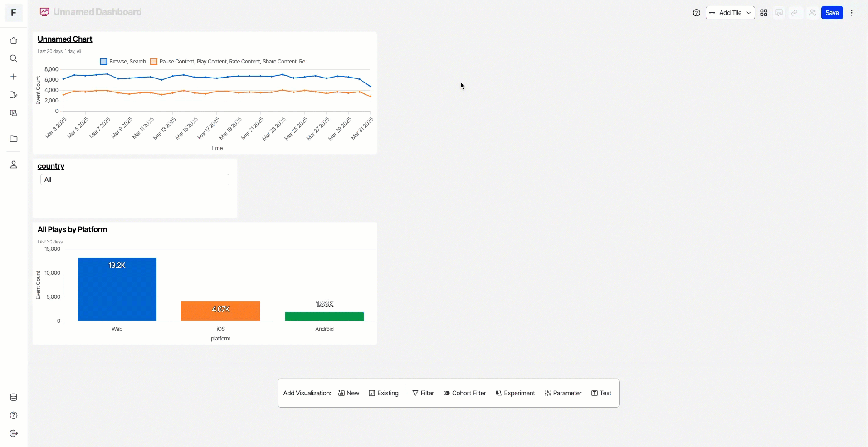Click the dashboard icon beside title
Screen dimensions: 868x447
coord(44,12)
